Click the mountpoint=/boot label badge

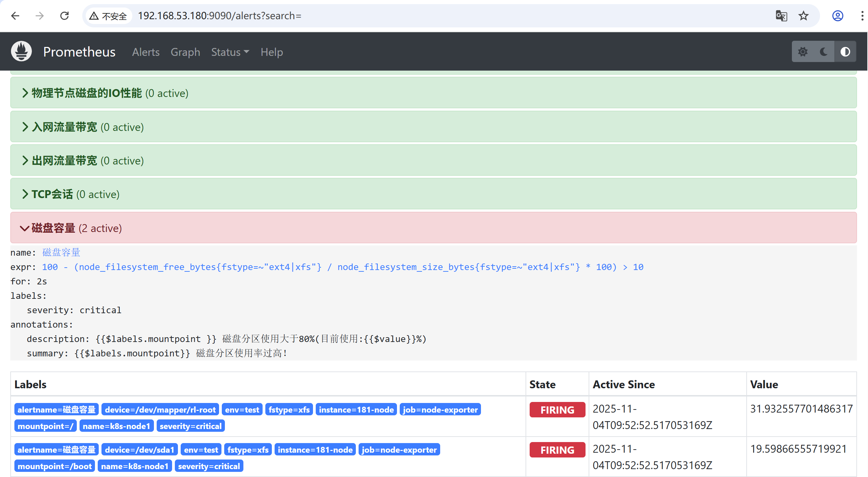click(x=54, y=466)
